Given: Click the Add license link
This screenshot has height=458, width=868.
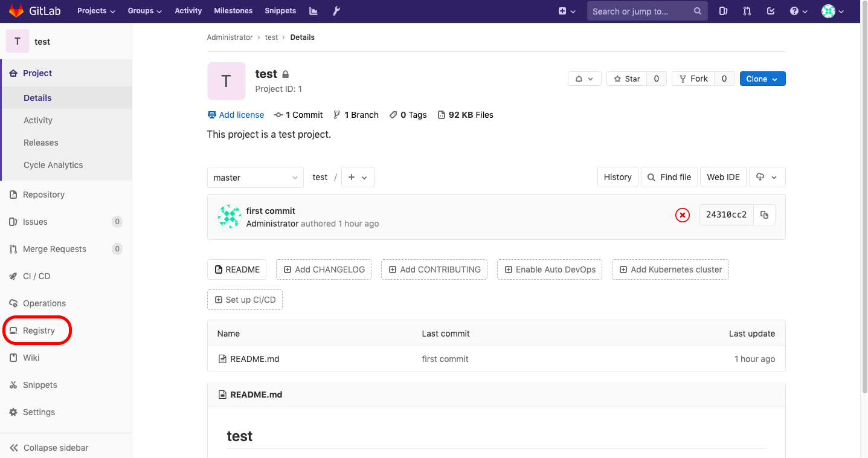Looking at the screenshot, I should pos(236,114).
